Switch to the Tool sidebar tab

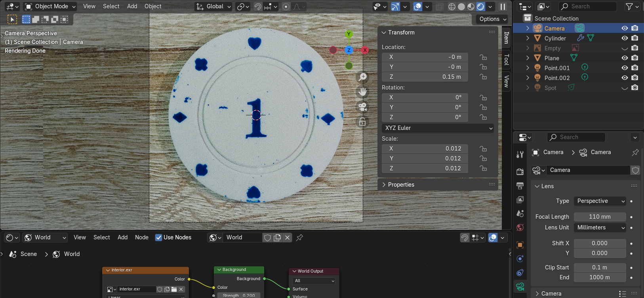pyautogui.click(x=506, y=60)
